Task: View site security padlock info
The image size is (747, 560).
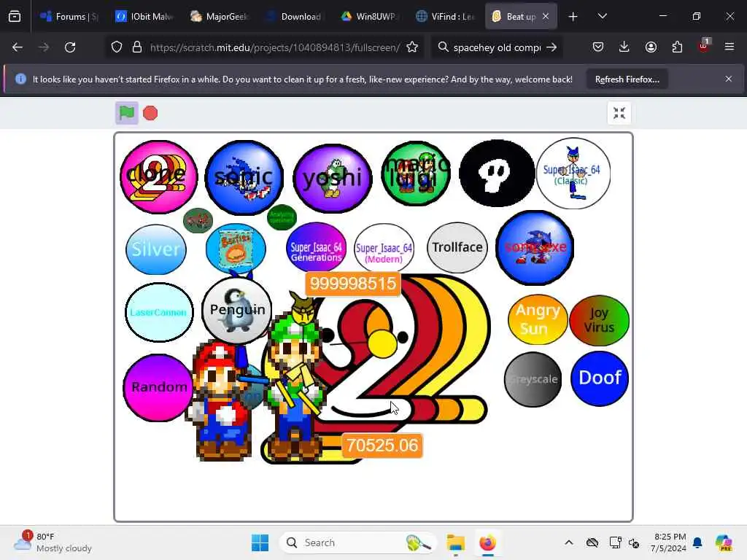Action: 137,47
